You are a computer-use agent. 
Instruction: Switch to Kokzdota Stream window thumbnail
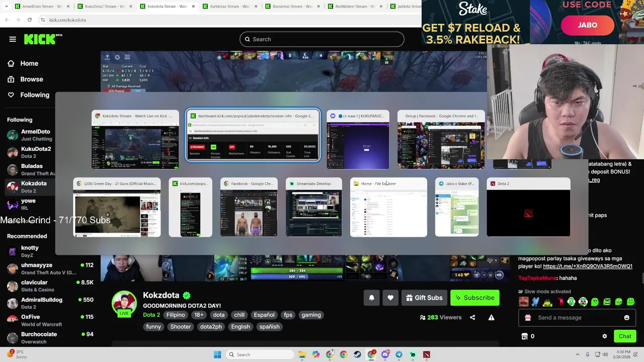(135, 140)
